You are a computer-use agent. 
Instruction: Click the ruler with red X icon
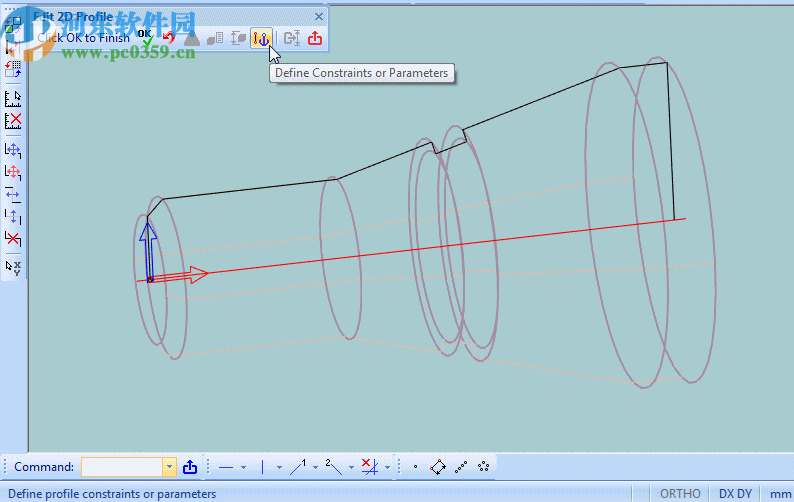point(13,121)
